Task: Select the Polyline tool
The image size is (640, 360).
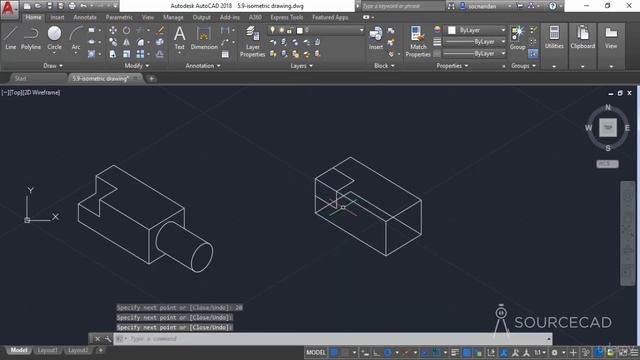Action: point(31,38)
